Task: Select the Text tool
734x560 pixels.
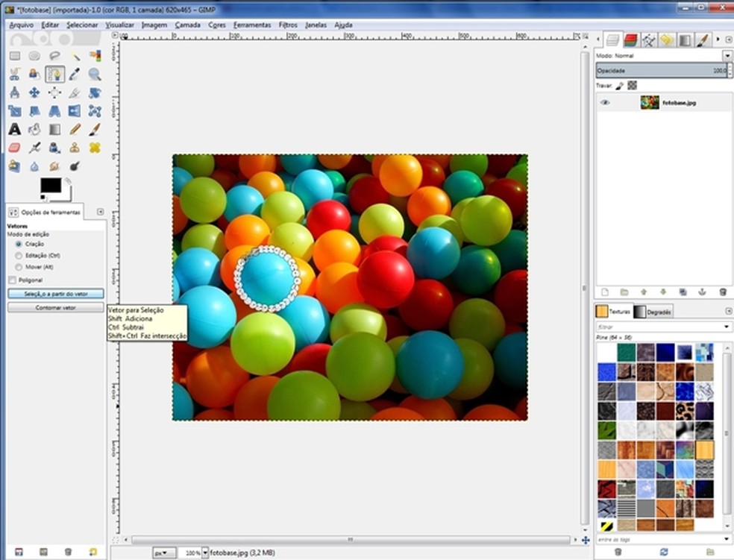Action: tap(15, 129)
